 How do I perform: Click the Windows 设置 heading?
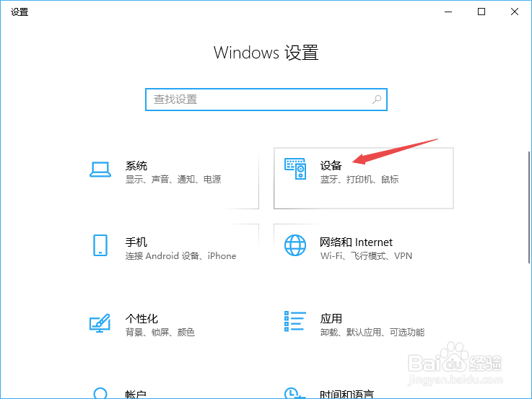(x=266, y=53)
